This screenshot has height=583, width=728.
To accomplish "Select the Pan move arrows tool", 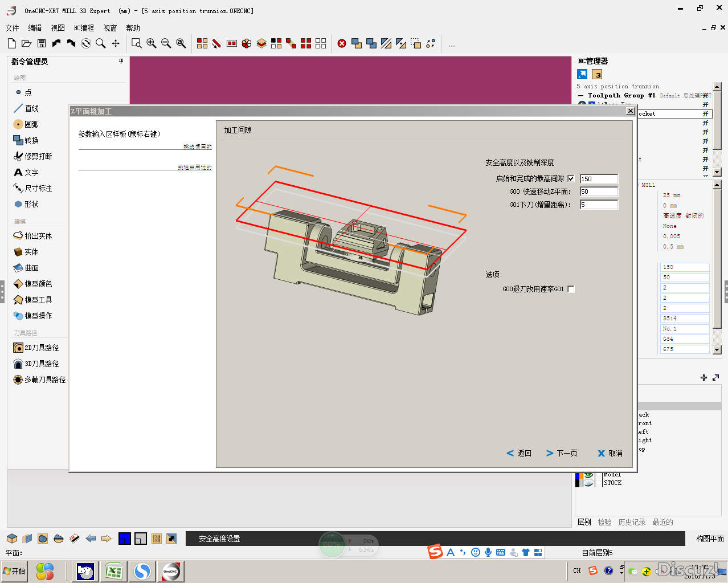I will pyautogui.click(x=116, y=43).
